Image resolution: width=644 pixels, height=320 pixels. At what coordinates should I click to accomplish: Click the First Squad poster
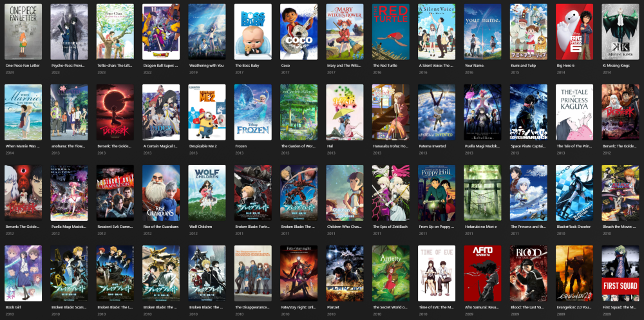(621, 273)
